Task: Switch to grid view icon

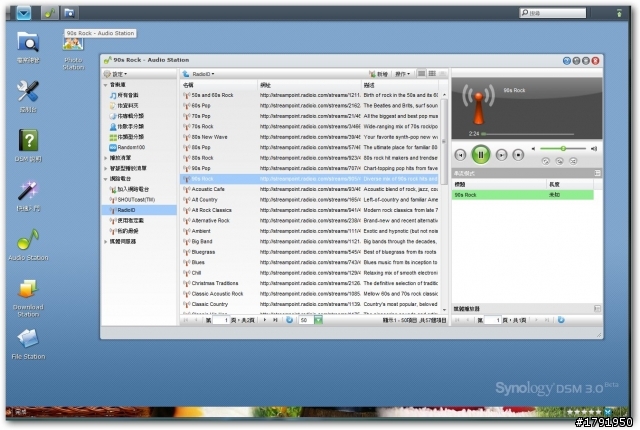Action: 432,73
